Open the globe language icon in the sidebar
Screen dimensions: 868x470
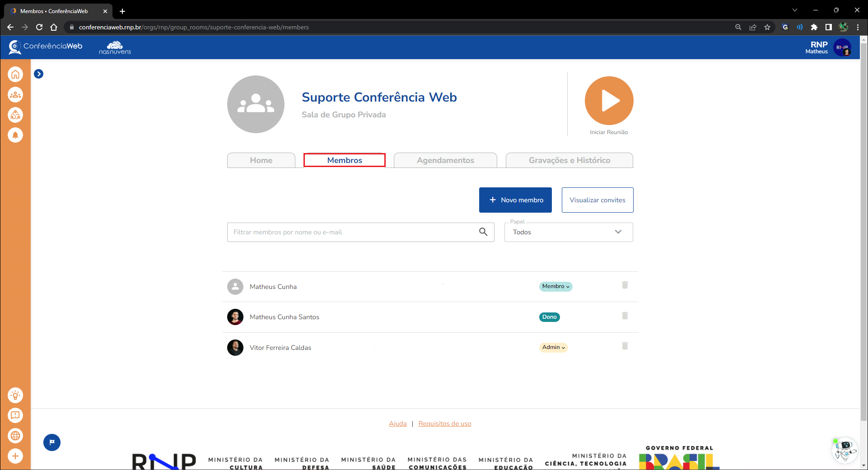click(15, 436)
